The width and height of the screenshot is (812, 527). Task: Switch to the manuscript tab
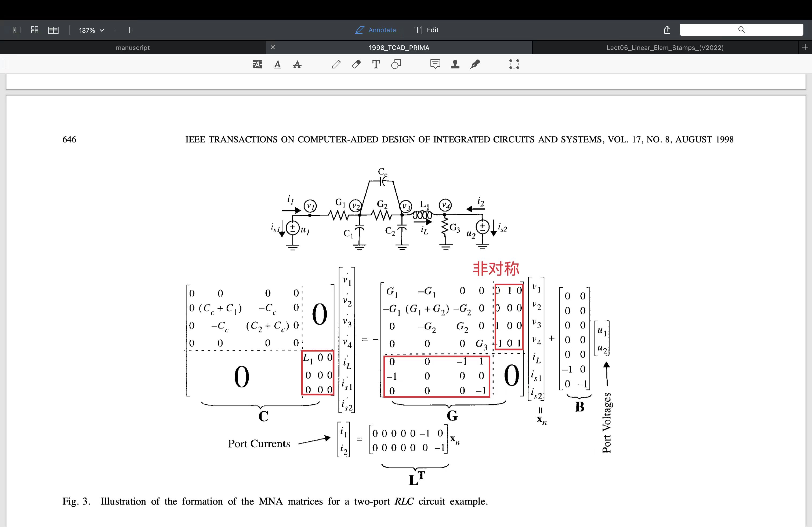coord(133,48)
